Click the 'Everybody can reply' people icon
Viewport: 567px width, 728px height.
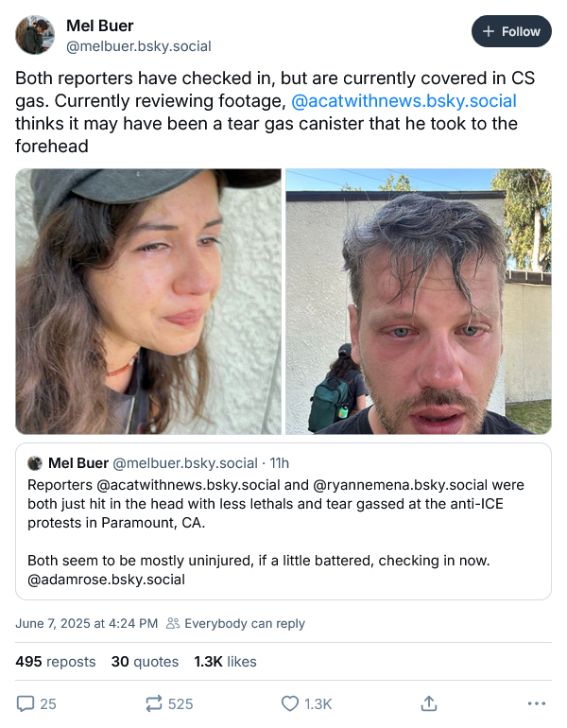point(173,623)
